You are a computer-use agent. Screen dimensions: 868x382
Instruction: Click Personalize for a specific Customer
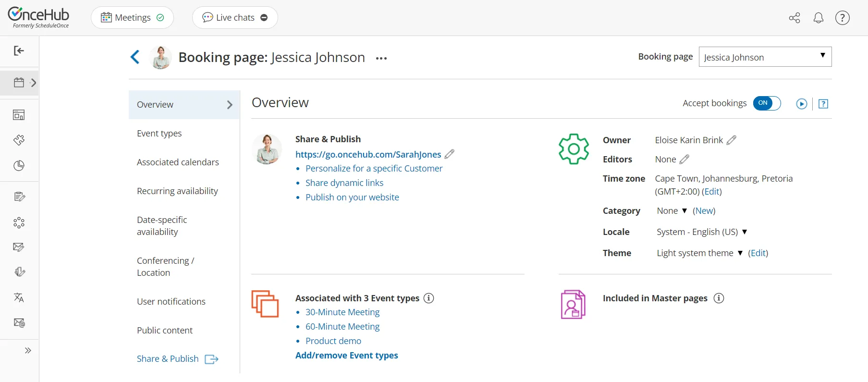pyautogui.click(x=374, y=169)
